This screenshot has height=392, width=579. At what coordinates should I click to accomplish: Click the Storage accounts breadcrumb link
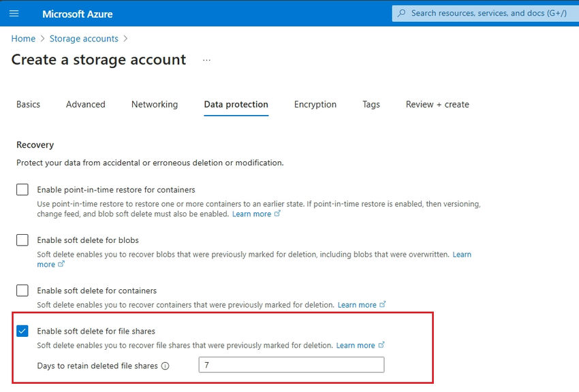coord(84,39)
